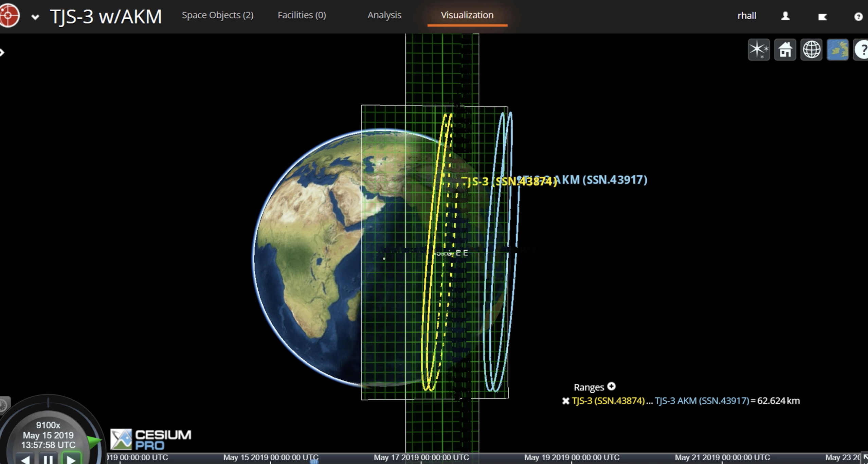Open navigation help question mark button

(x=861, y=50)
